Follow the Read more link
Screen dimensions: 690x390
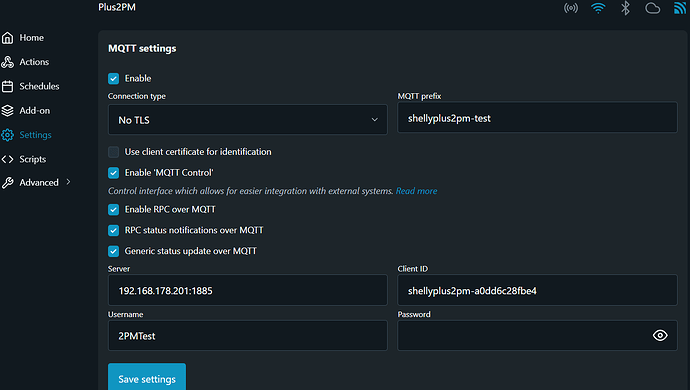[416, 191]
